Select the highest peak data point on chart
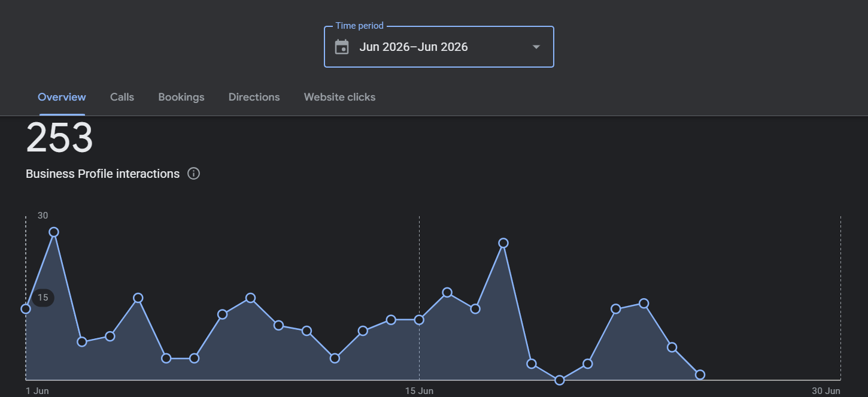This screenshot has width=868, height=397. click(x=54, y=232)
